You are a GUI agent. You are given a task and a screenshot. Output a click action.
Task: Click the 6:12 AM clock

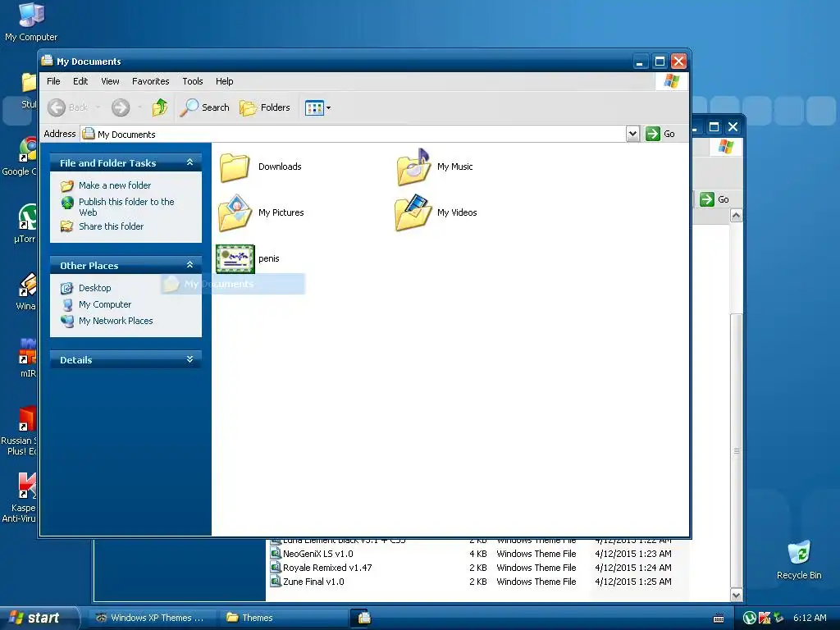tap(810, 619)
